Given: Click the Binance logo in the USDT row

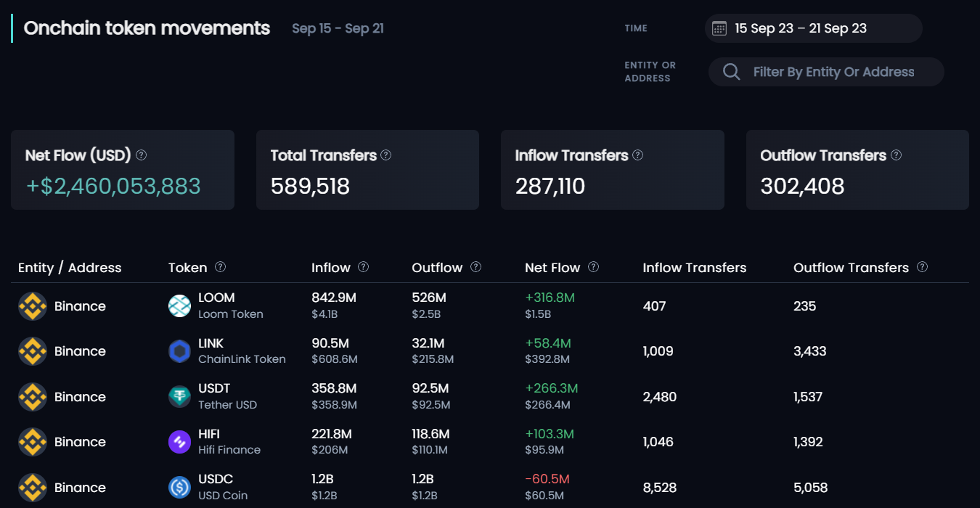Looking at the screenshot, I should (x=33, y=397).
